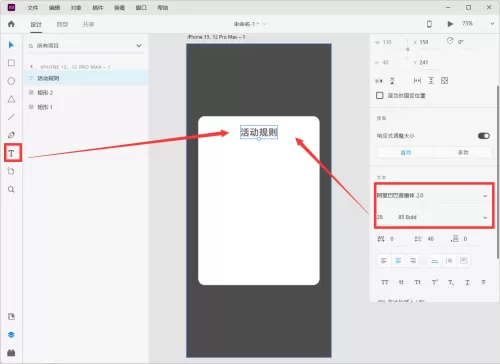Toggle the responsive resize switch

tap(484, 136)
